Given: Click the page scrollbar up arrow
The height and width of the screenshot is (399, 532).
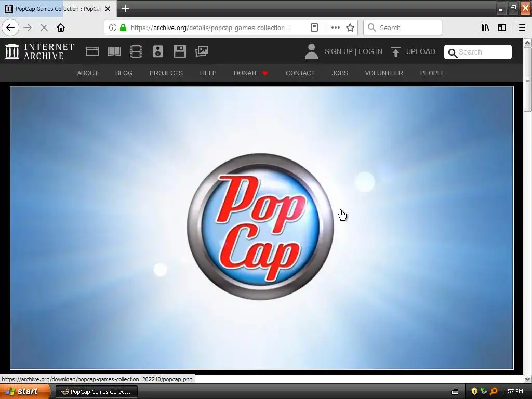Looking at the screenshot, I should [x=527, y=43].
